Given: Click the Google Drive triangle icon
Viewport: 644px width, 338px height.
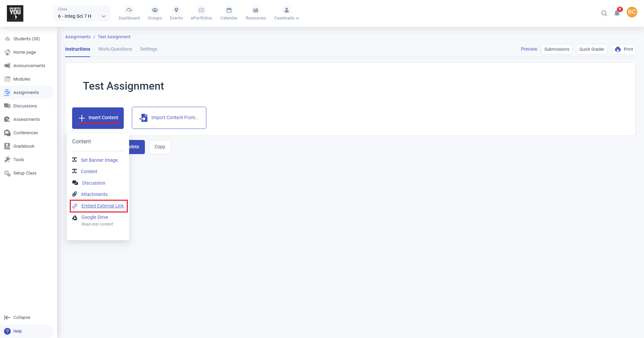Looking at the screenshot, I should click(x=75, y=218).
